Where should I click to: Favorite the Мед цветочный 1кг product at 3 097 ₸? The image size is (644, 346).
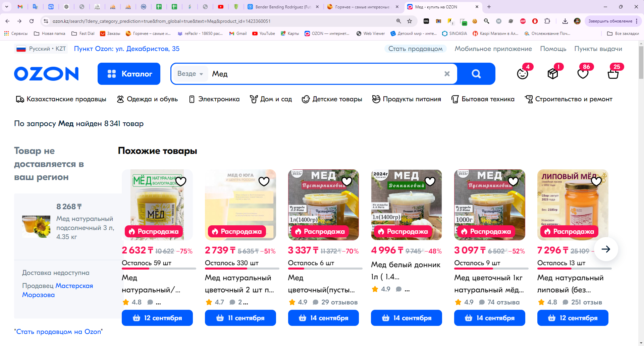tap(513, 181)
